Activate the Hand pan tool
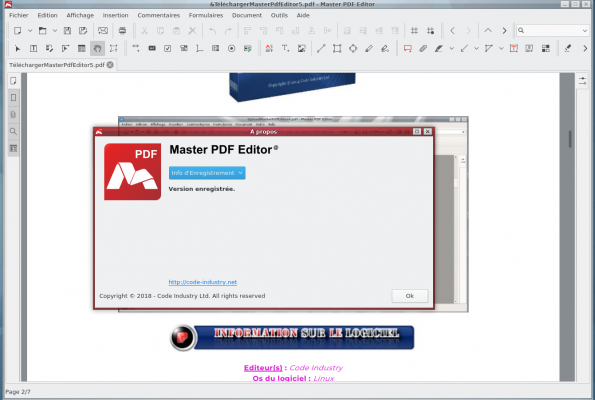Image resolution: width=595 pixels, height=400 pixels. coord(98,48)
